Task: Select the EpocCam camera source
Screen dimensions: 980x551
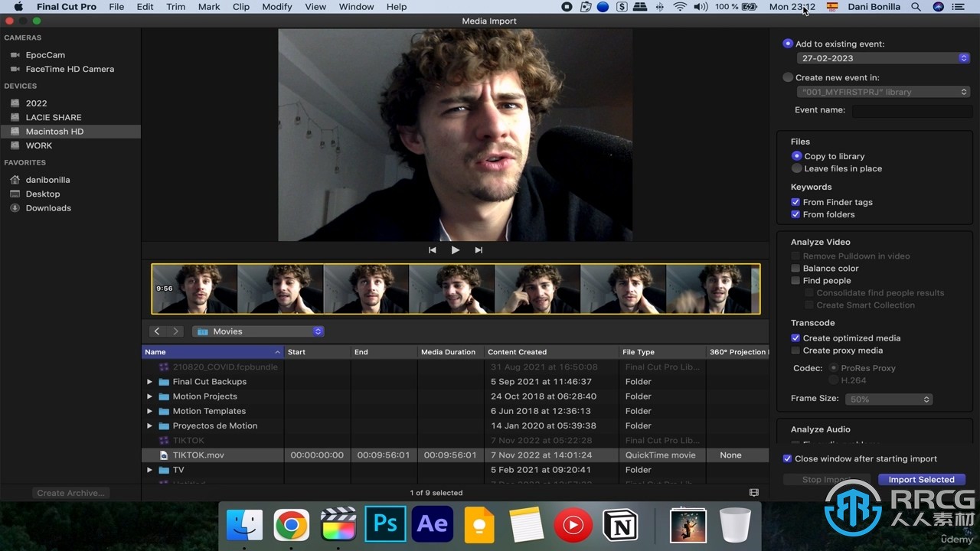Action: click(45, 55)
